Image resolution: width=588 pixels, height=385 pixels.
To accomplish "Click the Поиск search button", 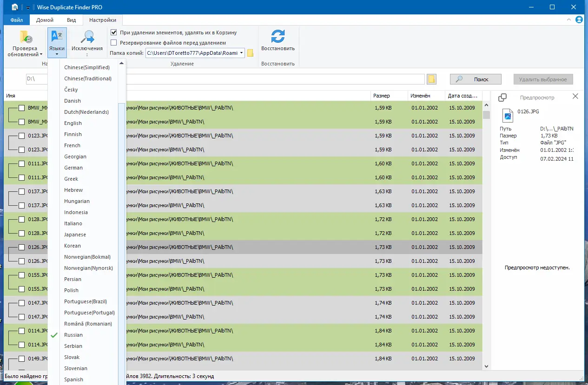I will tap(476, 79).
